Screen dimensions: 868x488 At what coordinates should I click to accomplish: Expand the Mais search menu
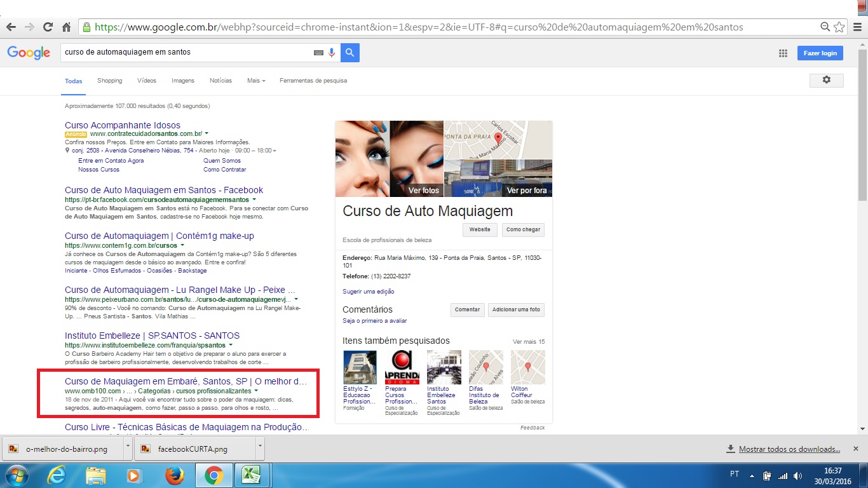click(256, 81)
